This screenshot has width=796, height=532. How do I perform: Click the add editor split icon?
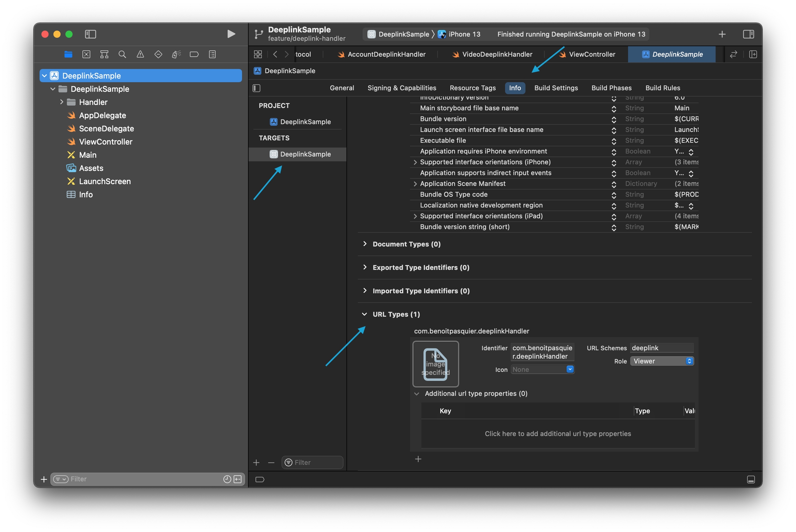pyautogui.click(x=753, y=54)
